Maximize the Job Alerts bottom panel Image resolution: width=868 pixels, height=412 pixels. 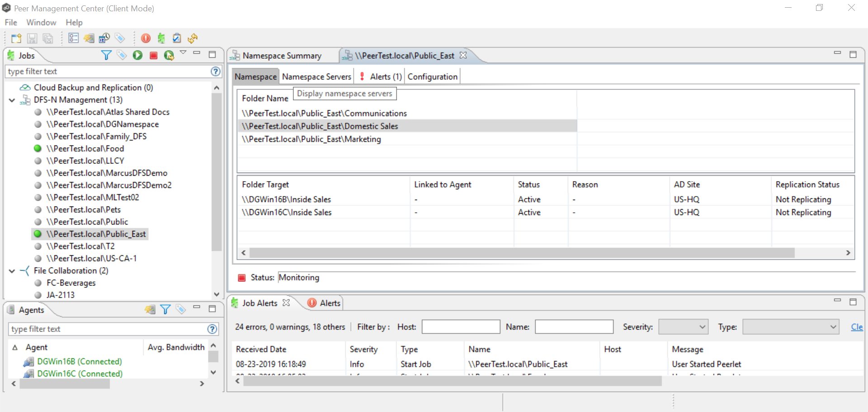tap(853, 302)
